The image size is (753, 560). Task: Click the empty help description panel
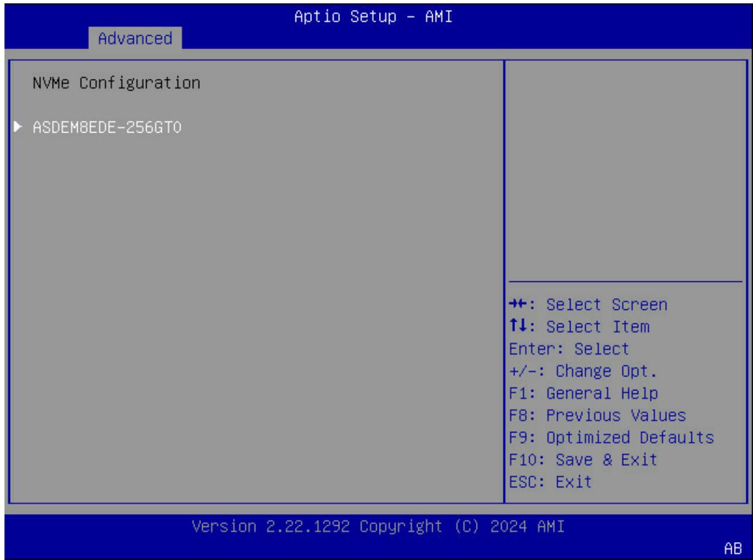625,170
